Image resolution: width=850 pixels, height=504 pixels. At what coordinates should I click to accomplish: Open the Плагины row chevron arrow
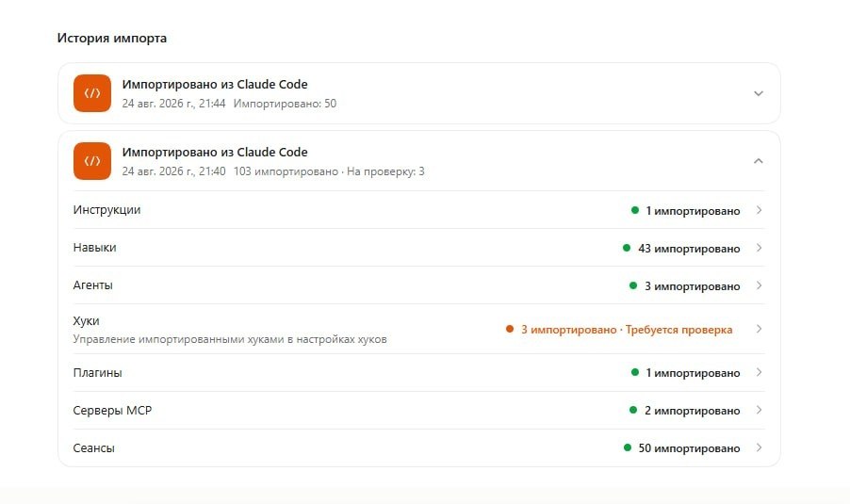(759, 372)
